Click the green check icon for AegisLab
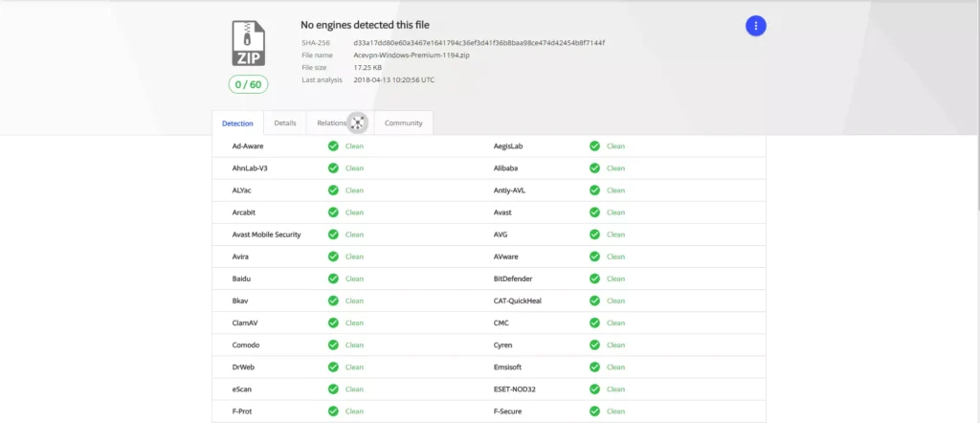The image size is (980, 423). point(594,146)
